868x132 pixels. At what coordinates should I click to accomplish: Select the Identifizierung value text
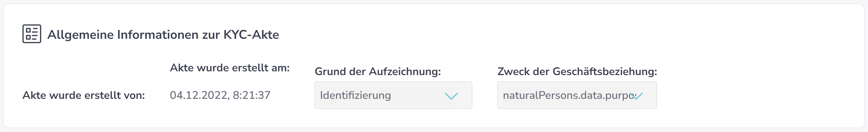pyautogui.click(x=355, y=95)
